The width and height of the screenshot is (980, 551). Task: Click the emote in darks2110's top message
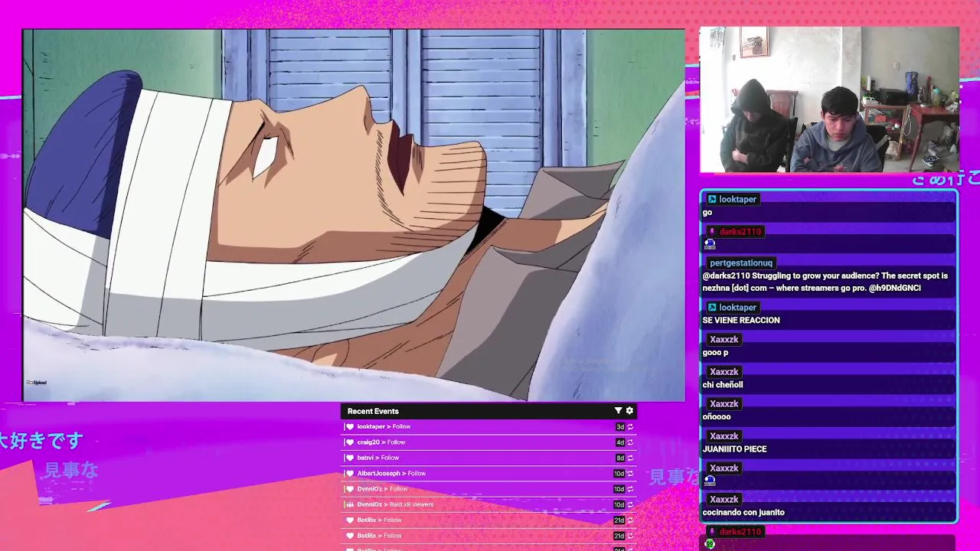click(x=710, y=244)
